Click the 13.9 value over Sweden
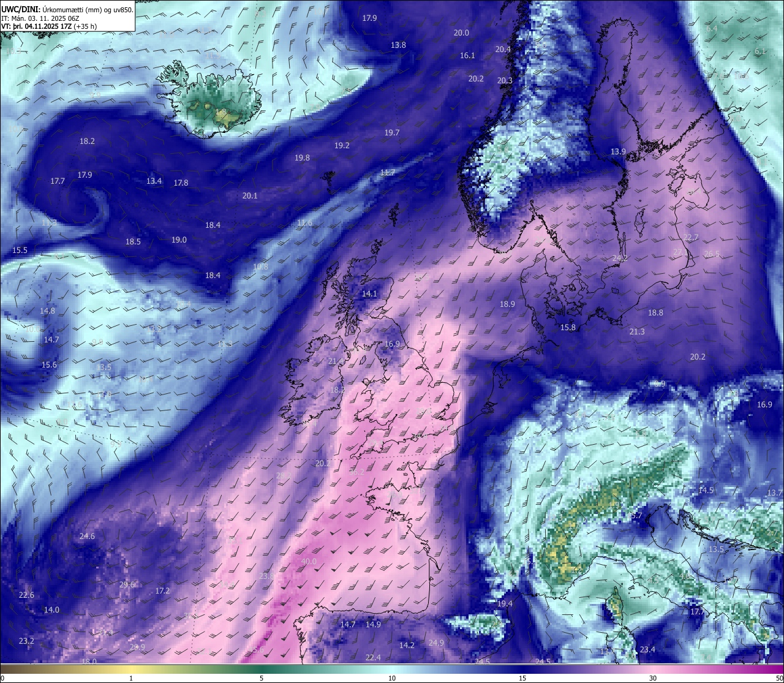 click(618, 152)
